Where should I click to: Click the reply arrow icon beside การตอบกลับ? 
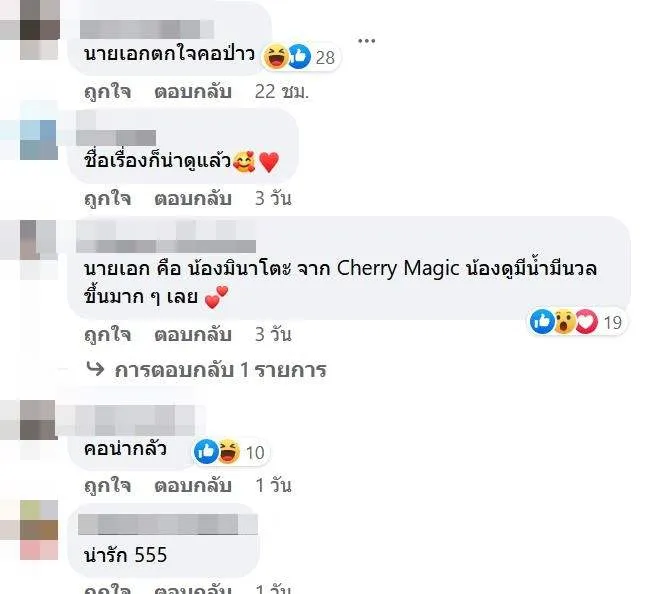point(95,368)
